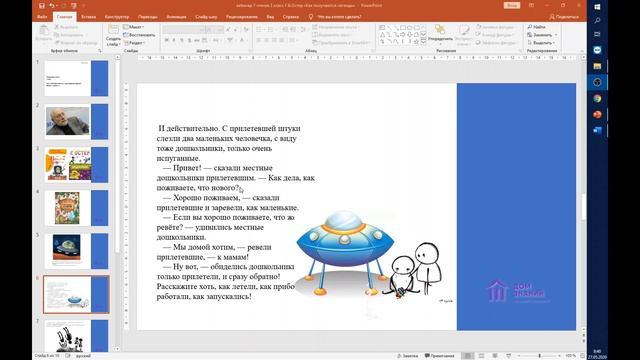Open Section (Раздел) dropdown

134,42
